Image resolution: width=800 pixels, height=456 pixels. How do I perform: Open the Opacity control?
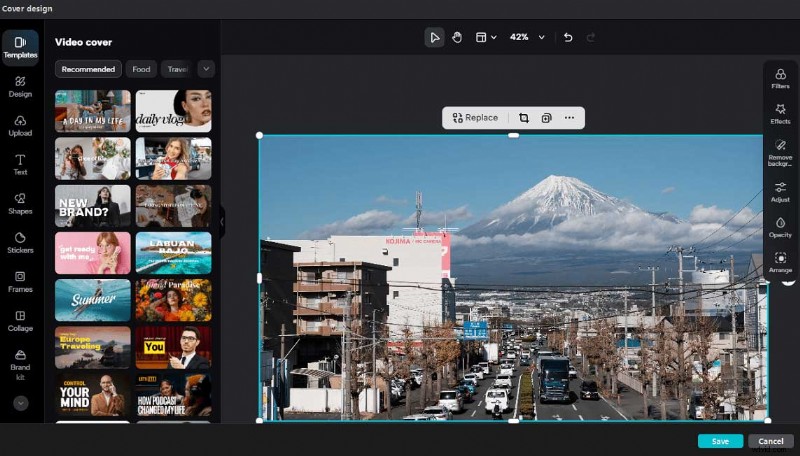(x=780, y=227)
